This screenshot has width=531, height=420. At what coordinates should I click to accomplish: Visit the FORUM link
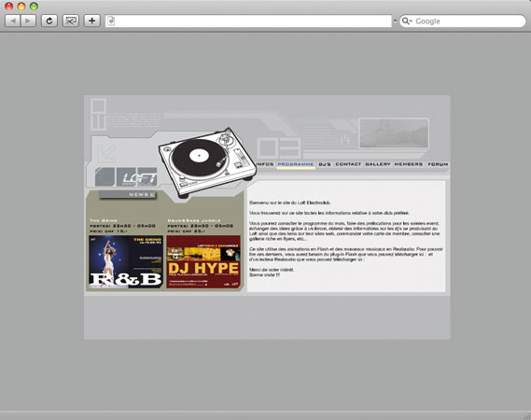click(438, 164)
